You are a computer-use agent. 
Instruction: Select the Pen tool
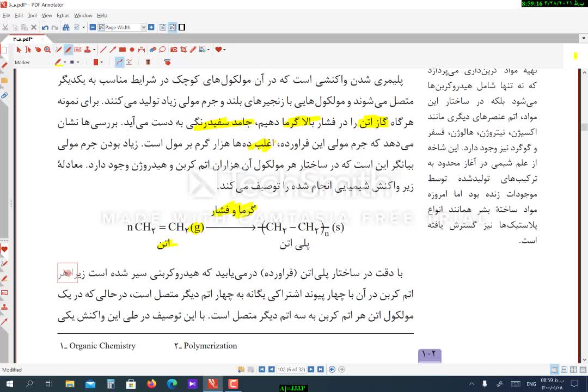[58, 50]
